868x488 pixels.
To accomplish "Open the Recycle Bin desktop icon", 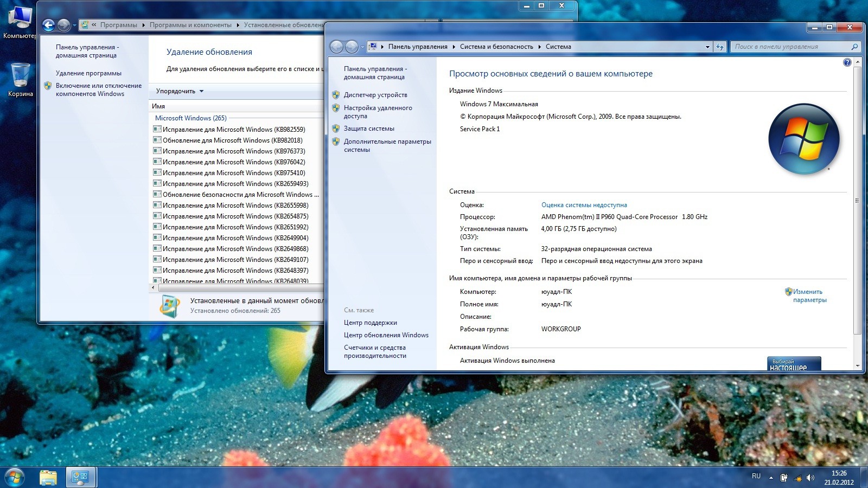I will [20, 80].
